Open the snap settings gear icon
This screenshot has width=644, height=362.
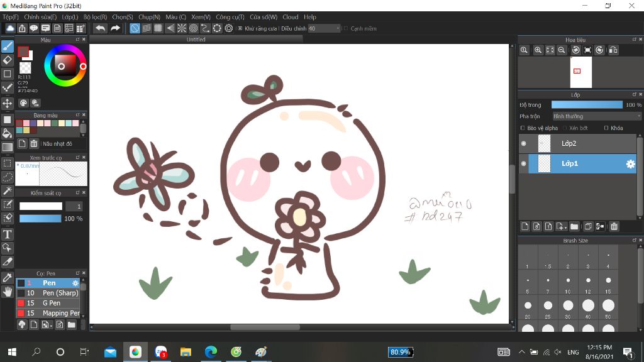229,28
